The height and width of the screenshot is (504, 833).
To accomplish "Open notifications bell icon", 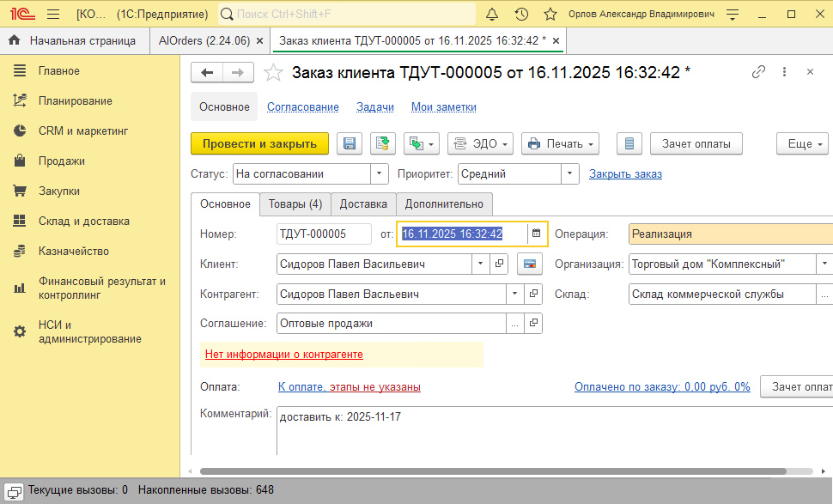I will (x=492, y=15).
